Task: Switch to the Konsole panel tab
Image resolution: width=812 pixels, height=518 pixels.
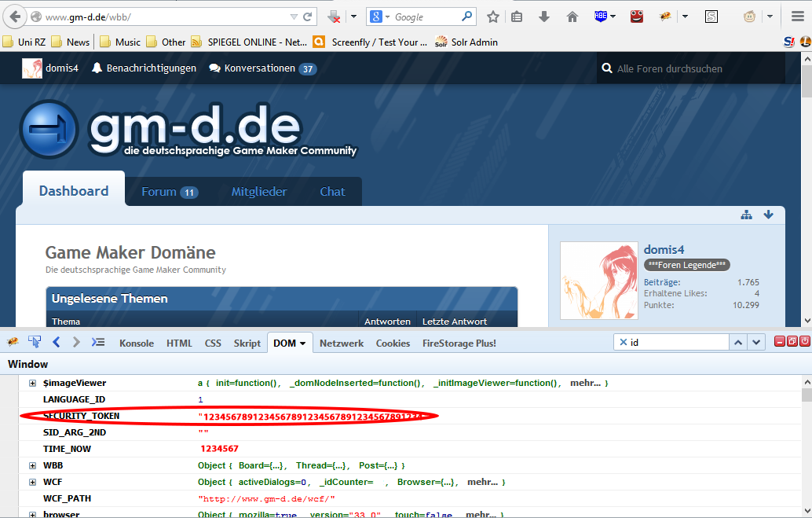Action: 136,343
